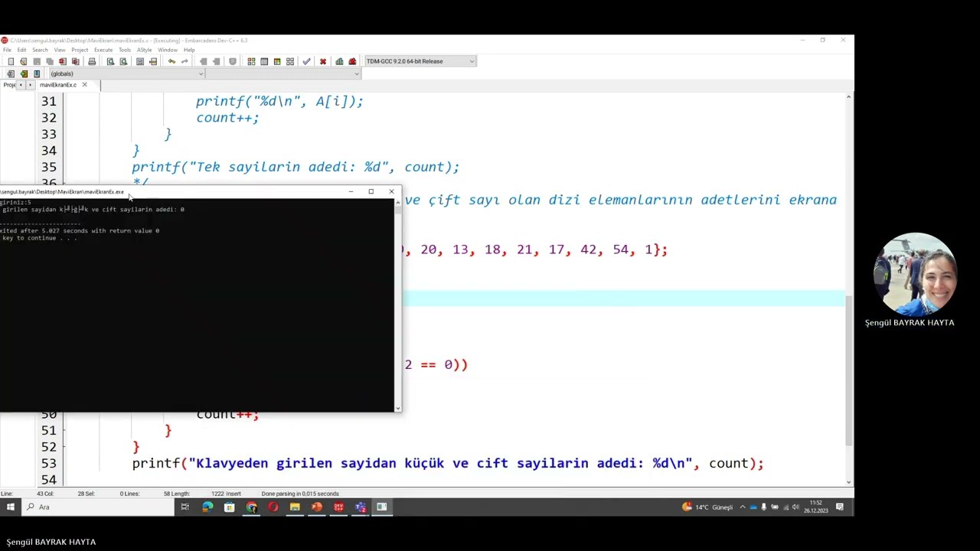Screen dimensions: 980x551
Task: Open Microsoft Teams from the taskbar
Action: 361,507
